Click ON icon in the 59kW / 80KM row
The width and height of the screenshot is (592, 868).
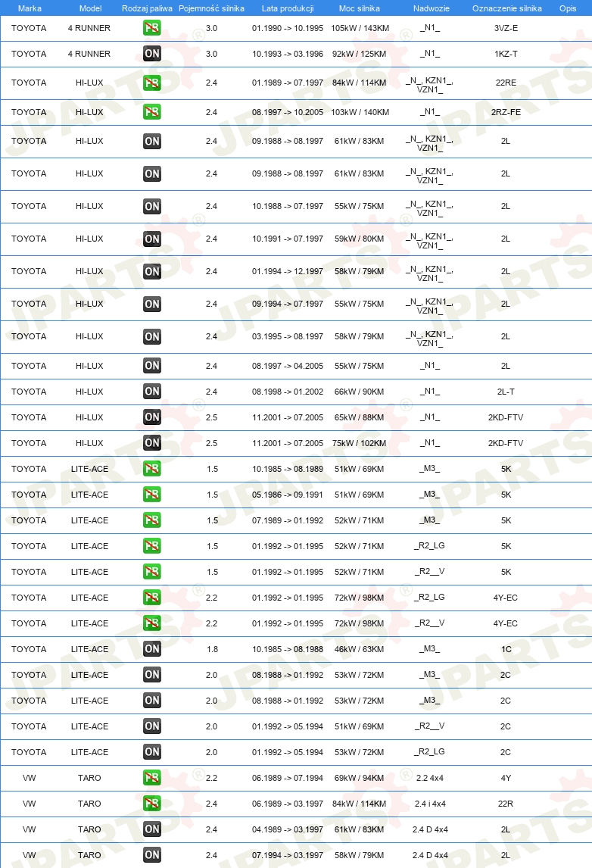(151, 239)
